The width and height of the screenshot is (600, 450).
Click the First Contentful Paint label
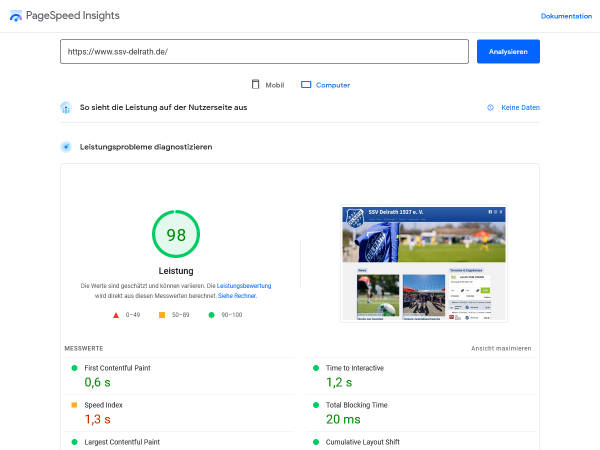pyautogui.click(x=117, y=368)
